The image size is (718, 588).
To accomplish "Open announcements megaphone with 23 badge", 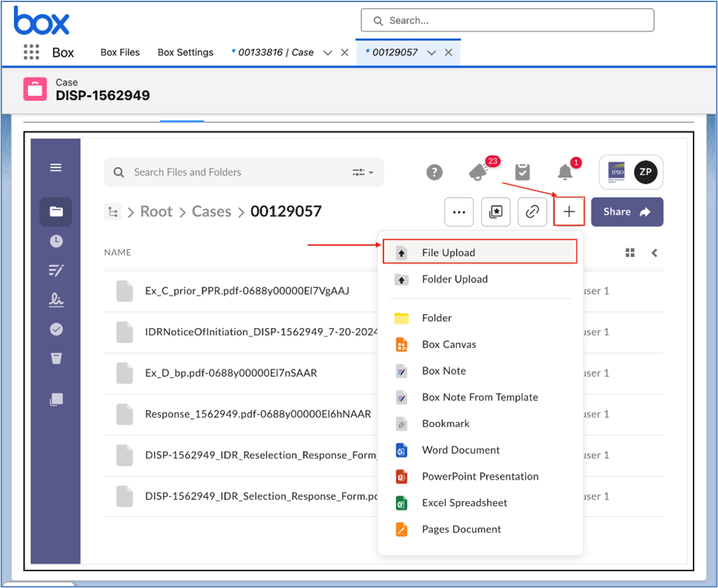I will click(x=480, y=172).
